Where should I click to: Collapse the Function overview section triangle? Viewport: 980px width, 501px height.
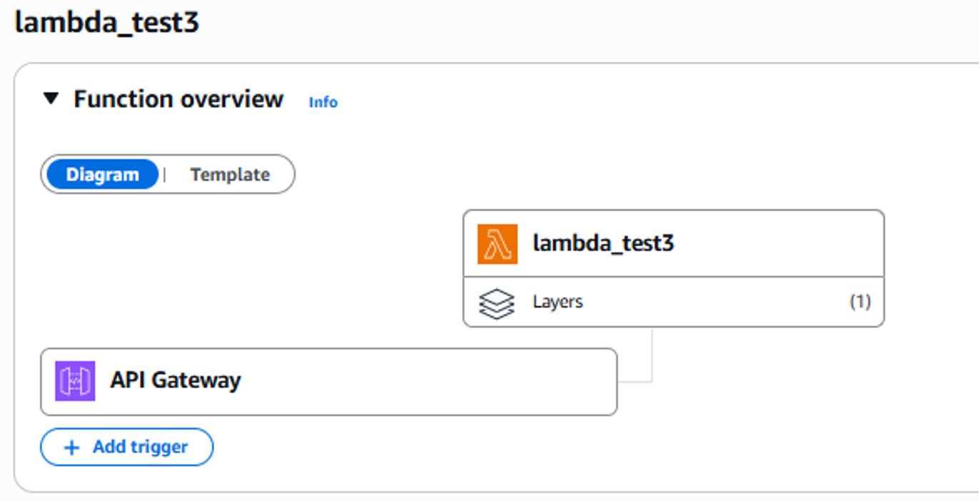click(51, 98)
